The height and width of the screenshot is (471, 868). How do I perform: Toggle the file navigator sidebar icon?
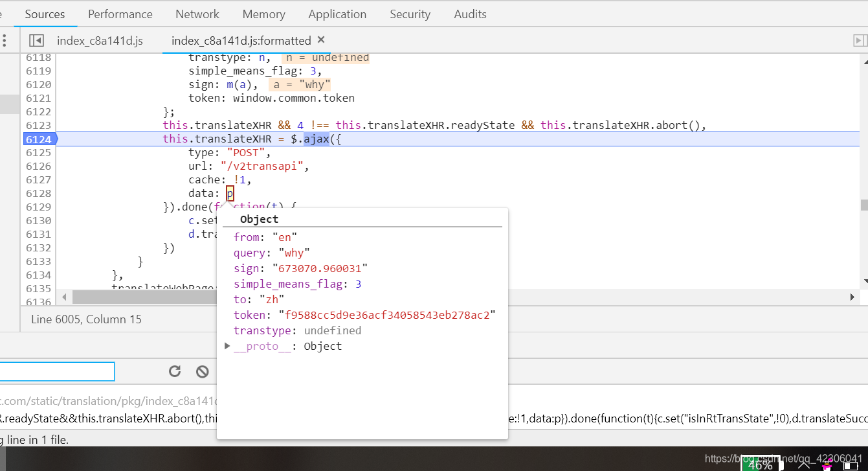36,40
